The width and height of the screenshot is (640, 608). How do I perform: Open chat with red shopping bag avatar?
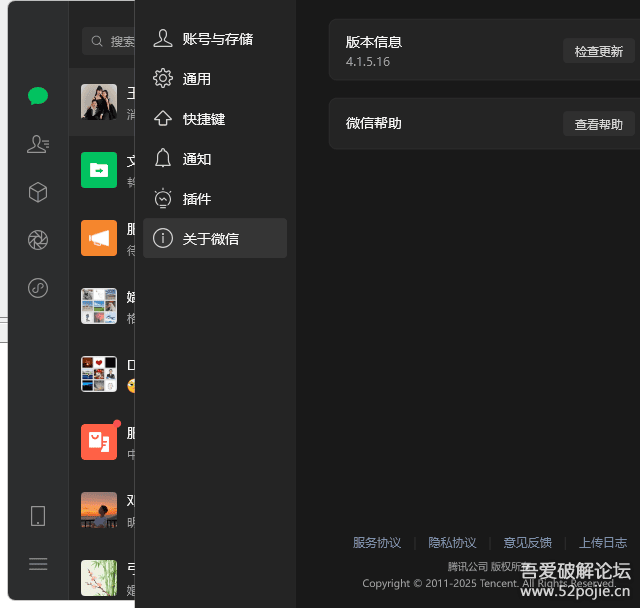tap(99, 442)
